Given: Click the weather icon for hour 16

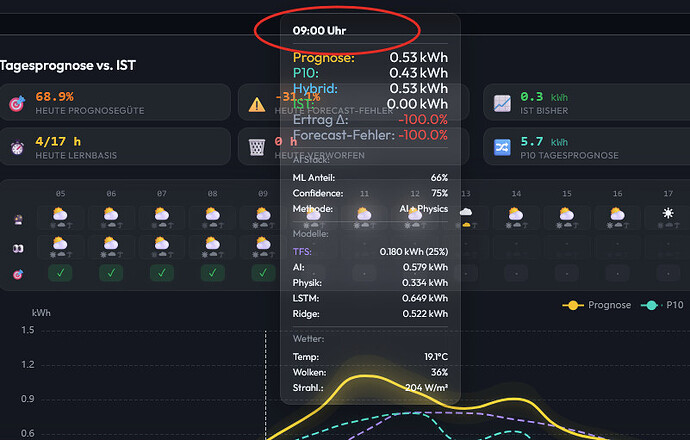Looking at the screenshot, I should [x=617, y=214].
